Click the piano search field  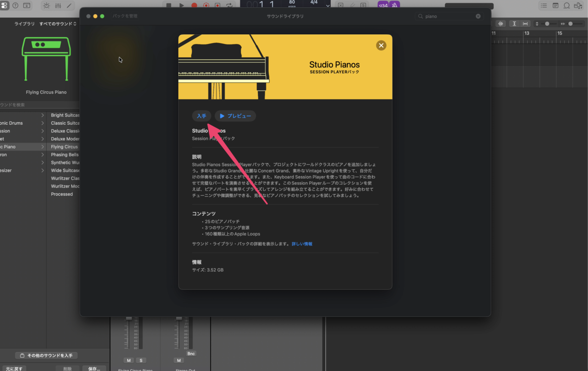[x=449, y=16]
